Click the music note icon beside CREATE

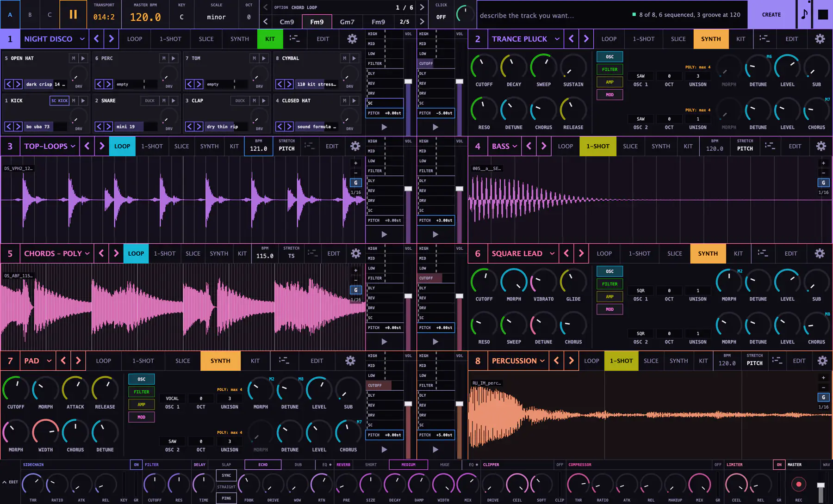click(804, 14)
